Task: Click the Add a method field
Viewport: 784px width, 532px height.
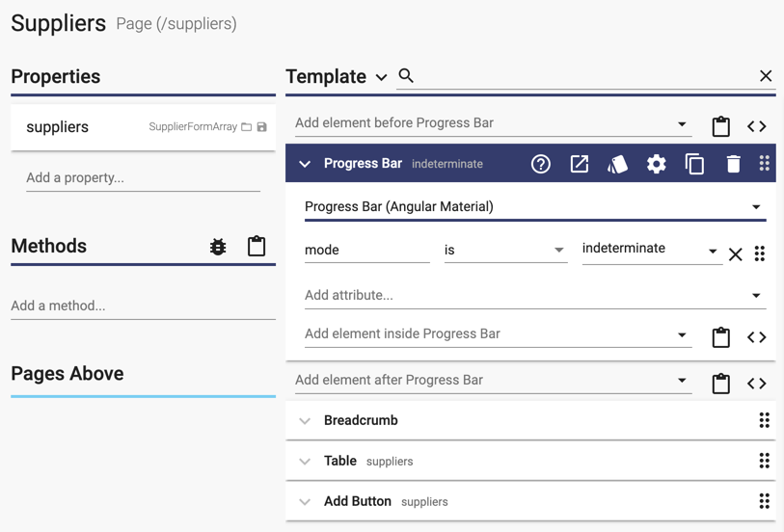Action: 143,306
